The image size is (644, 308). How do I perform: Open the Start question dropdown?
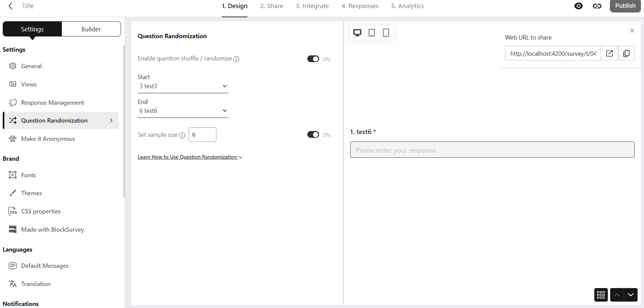183,86
